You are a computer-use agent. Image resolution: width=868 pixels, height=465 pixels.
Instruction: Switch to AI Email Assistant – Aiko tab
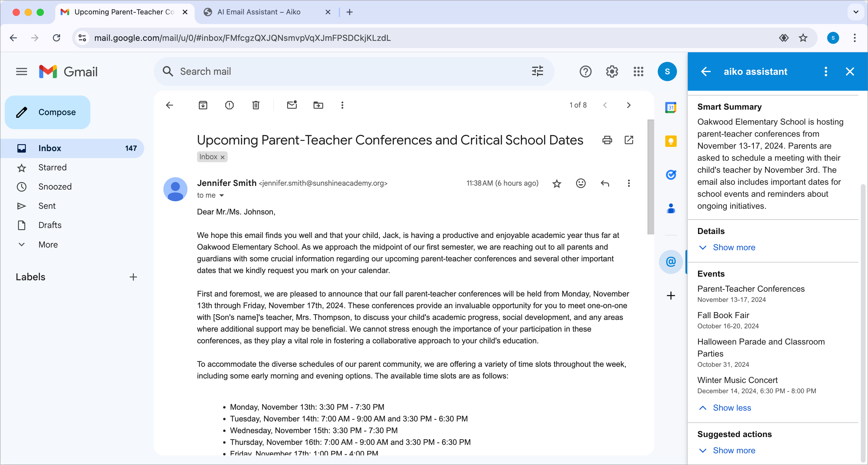click(259, 12)
